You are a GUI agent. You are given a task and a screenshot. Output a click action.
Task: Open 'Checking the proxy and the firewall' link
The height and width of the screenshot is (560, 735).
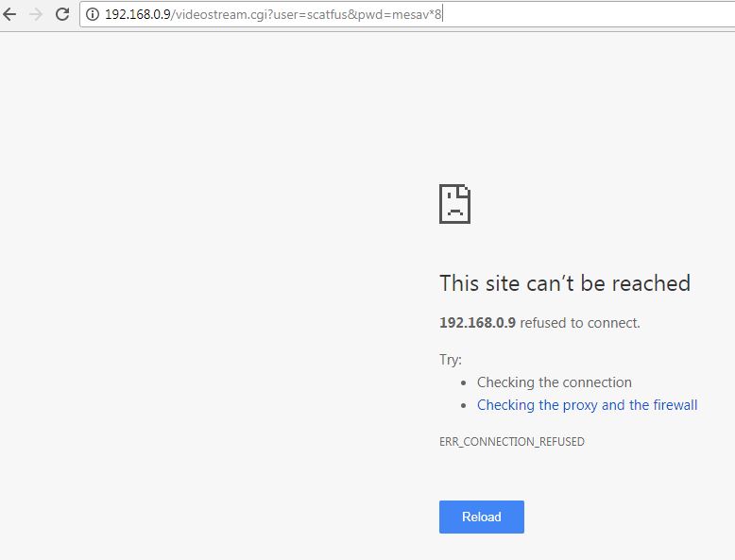click(587, 405)
